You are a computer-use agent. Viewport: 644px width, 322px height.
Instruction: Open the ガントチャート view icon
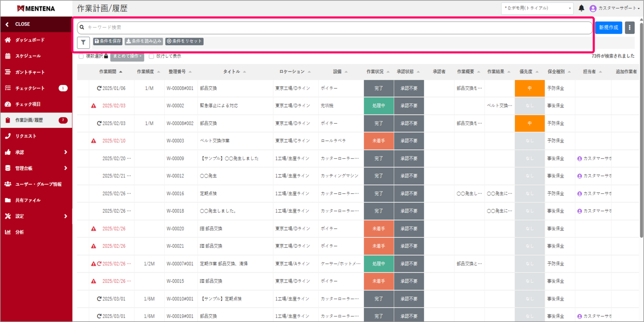tap(8, 72)
